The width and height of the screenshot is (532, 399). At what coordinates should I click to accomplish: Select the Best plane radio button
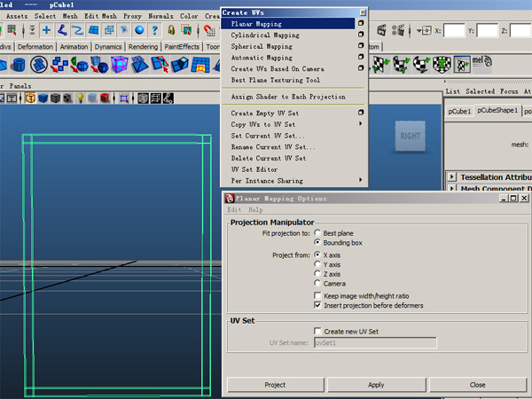317,232
